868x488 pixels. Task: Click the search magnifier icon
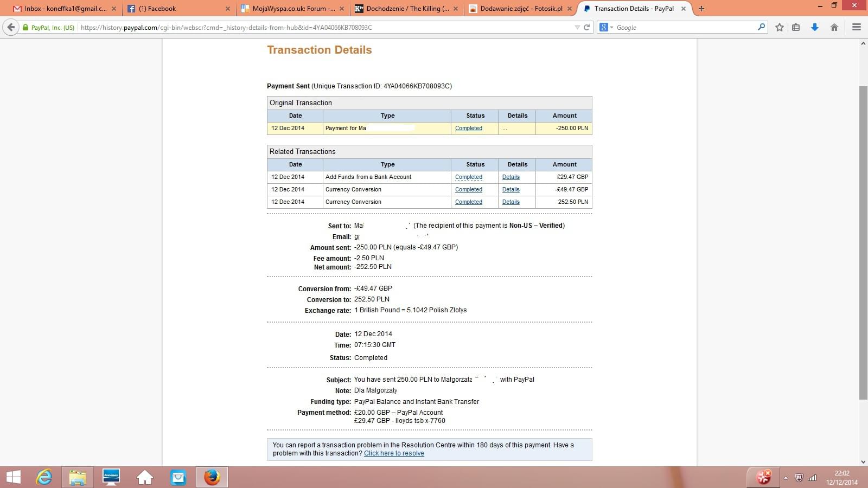pyautogui.click(x=761, y=27)
